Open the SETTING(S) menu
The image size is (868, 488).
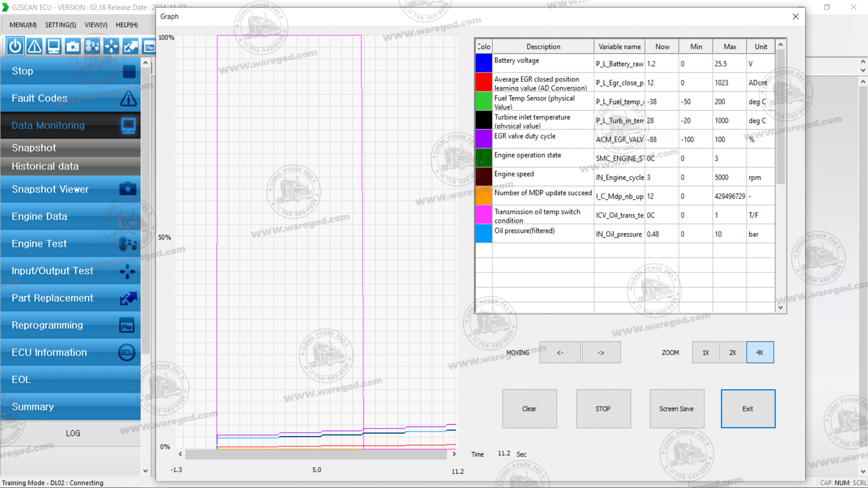pyautogui.click(x=61, y=25)
